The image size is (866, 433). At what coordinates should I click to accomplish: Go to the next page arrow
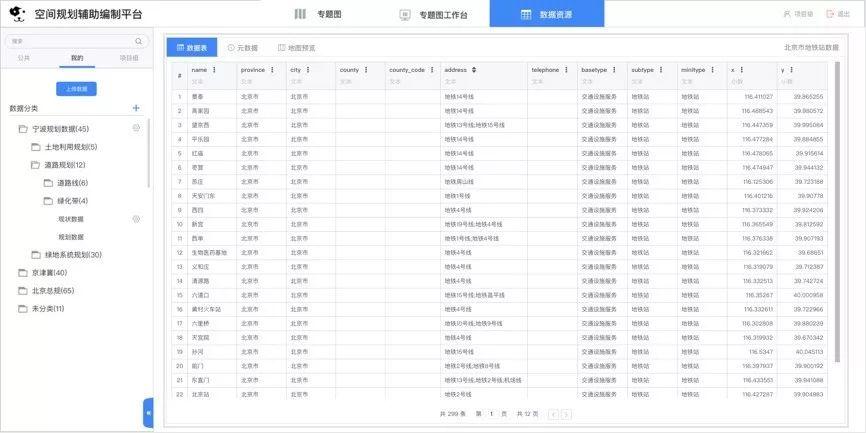tap(566, 414)
